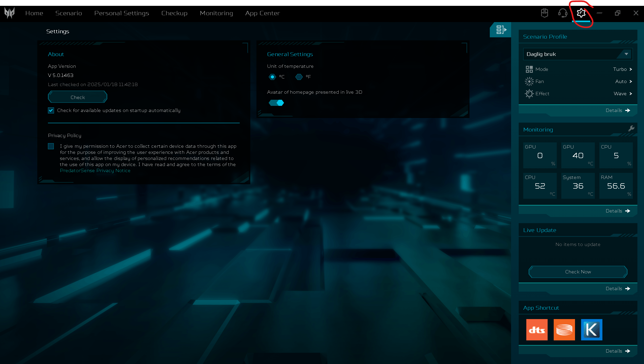The width and height of the screenshot is (644, 364).
Task: Collapse the right sidebar panel icon
Action: point(501,30)
